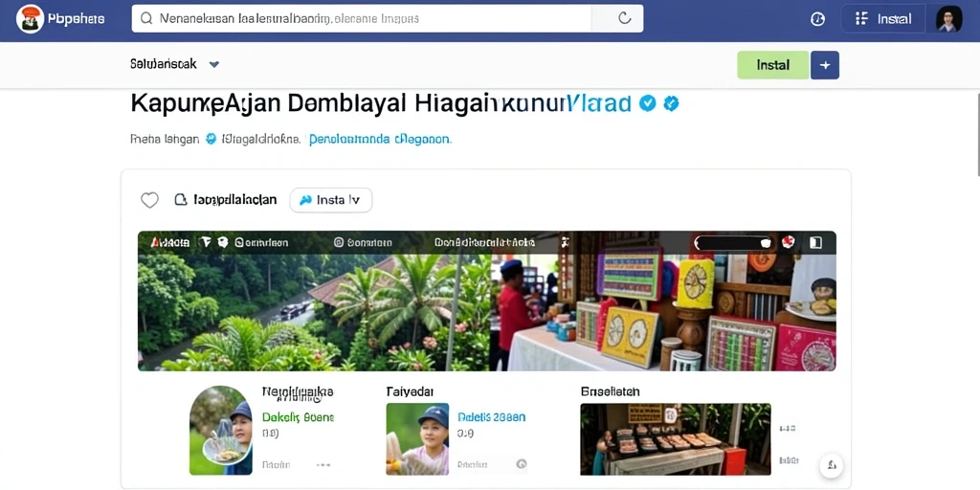
Task: Click the Instal button in top header
Action: [883, 19]
